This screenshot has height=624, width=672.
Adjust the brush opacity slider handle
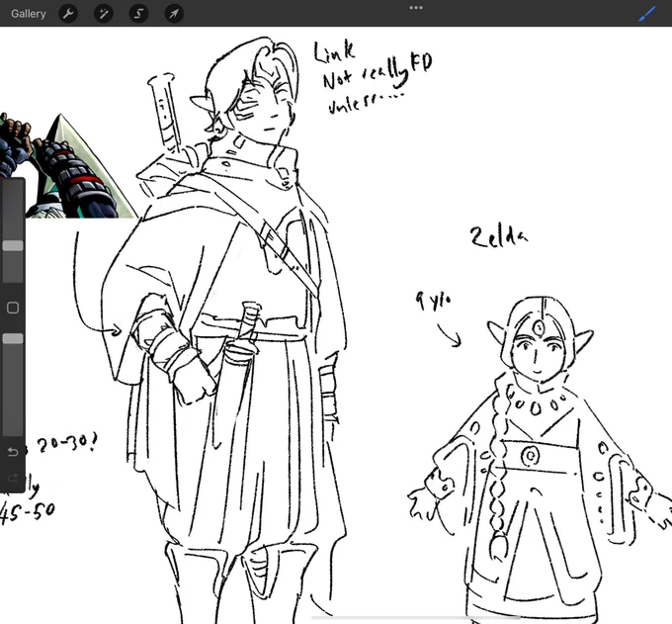point(13,339)
